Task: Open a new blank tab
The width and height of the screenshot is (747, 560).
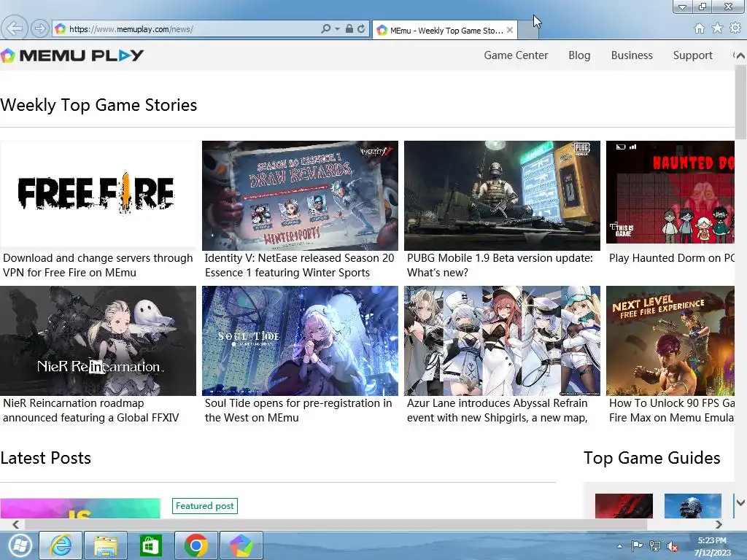Action: pos(527,30)
